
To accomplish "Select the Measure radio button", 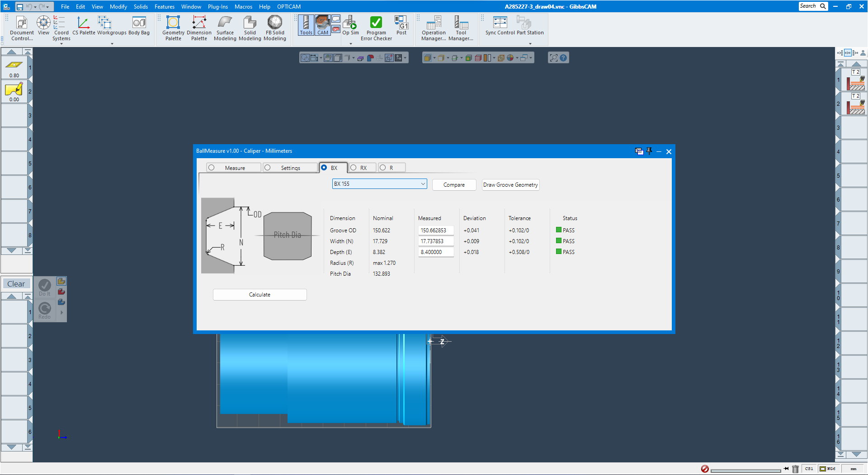I will point(212,167).
